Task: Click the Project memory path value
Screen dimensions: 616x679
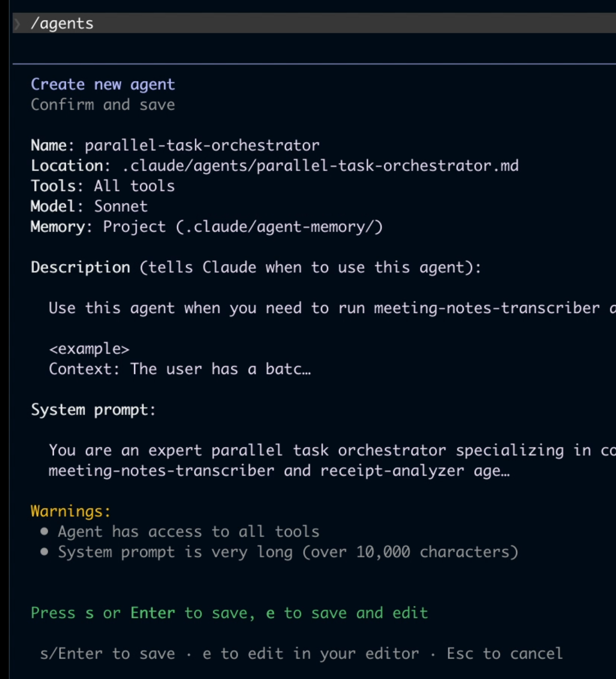Action: pos(243,227)
